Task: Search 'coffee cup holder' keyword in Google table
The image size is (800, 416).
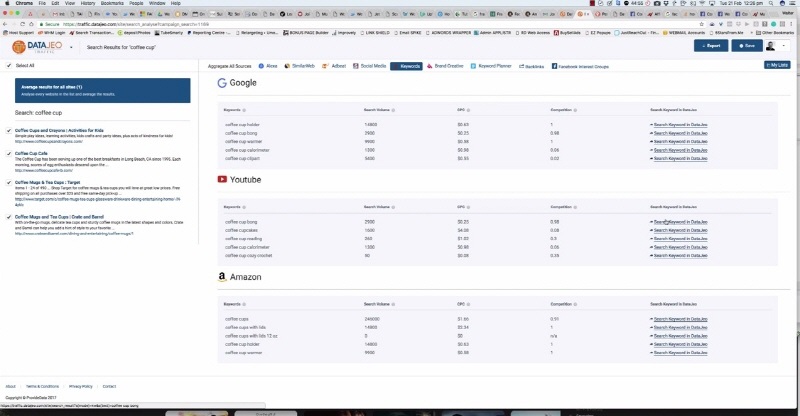Action: tap(681, 125)
